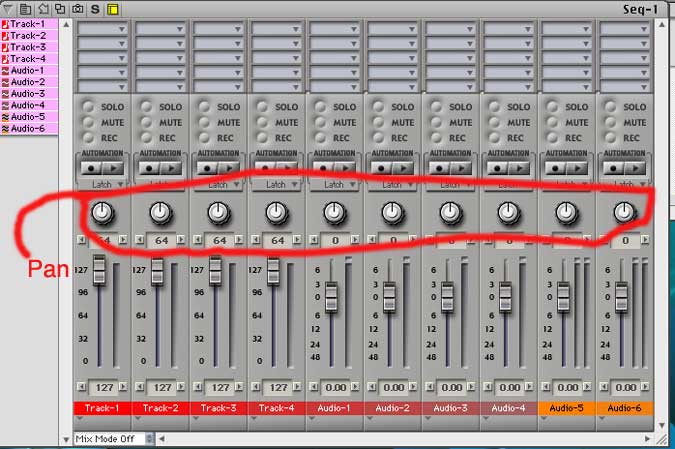675x449 pixels.
Task: Mute the Track-2 channel
Action: tap(148, 122)
